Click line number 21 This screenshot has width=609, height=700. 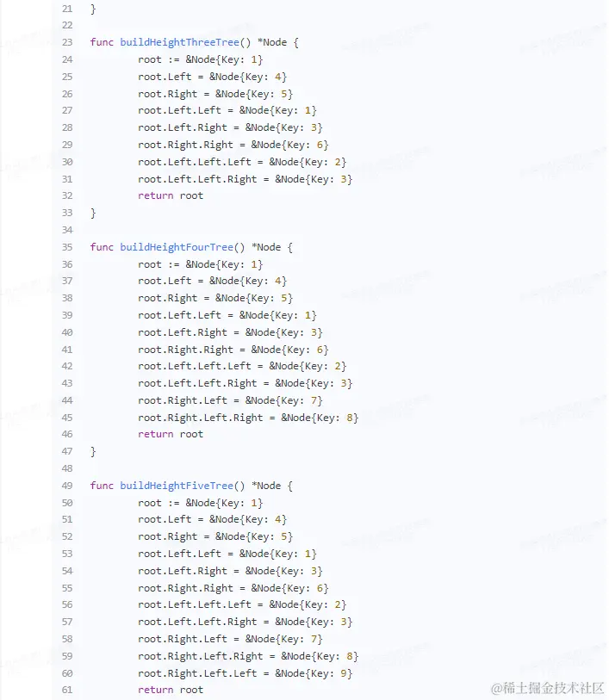pos(67,9)
